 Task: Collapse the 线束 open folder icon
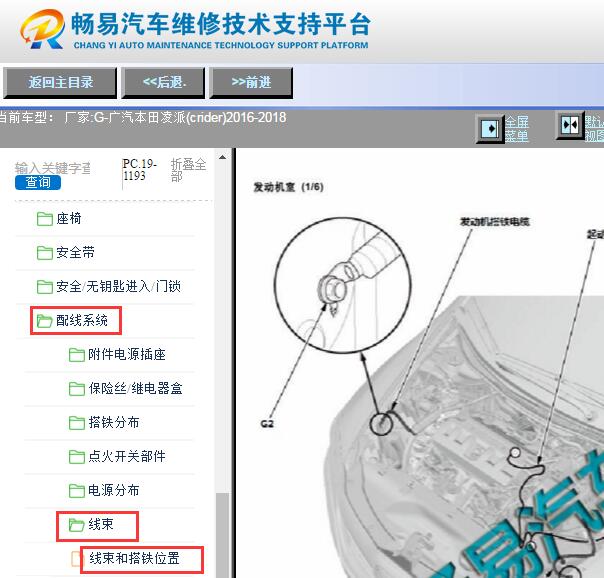pos(76,524)
